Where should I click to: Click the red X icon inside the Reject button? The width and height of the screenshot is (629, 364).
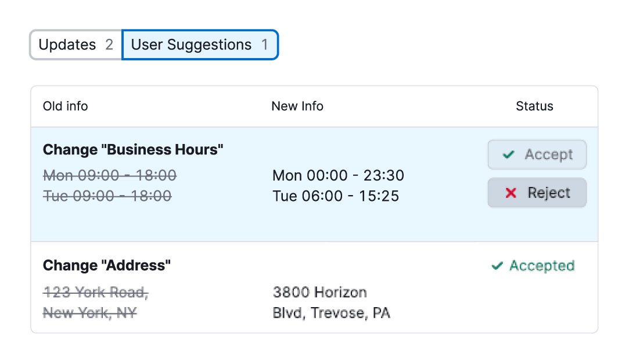[x=512, y=192]
